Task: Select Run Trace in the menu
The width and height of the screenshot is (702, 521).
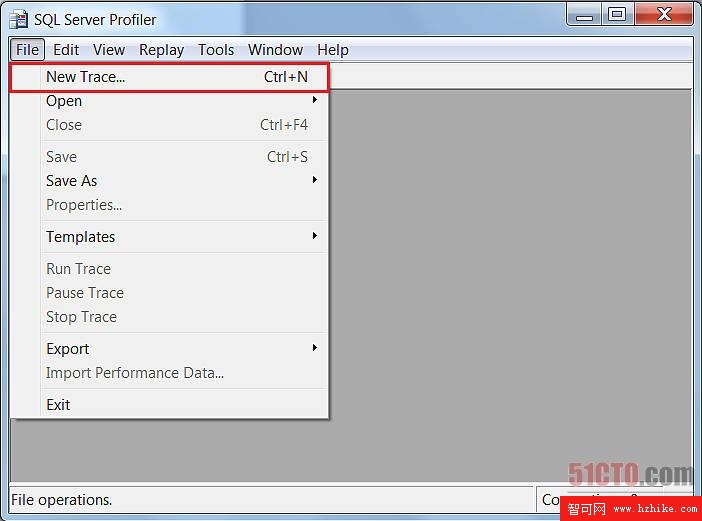Action: point(169,269)
